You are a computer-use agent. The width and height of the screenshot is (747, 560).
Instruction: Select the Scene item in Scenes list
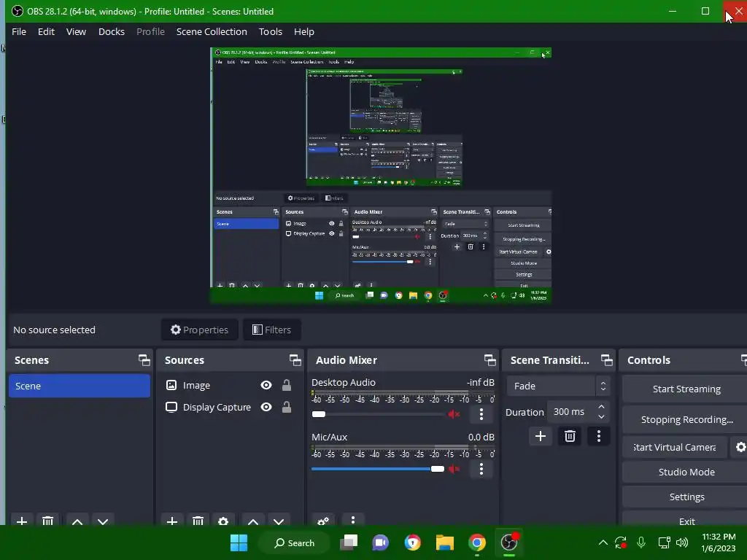pyautogui.click(x=79, y=386)
